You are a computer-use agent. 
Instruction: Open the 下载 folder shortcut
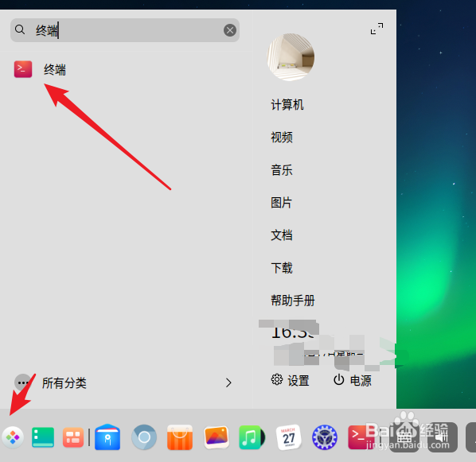pyautogui.click(x=282, y=268)
